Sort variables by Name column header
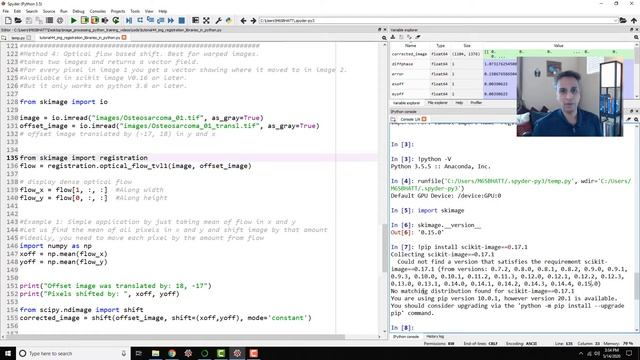The image size is (640, 360). click(x=410, y=46)
